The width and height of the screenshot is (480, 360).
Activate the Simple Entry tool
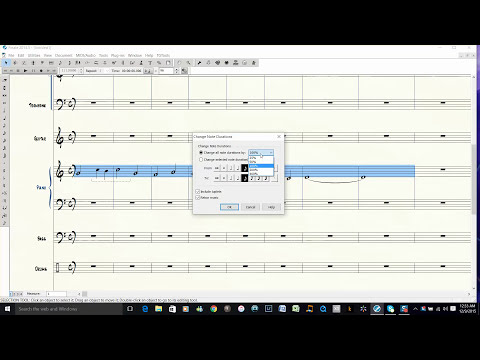[x=60, y=63]
